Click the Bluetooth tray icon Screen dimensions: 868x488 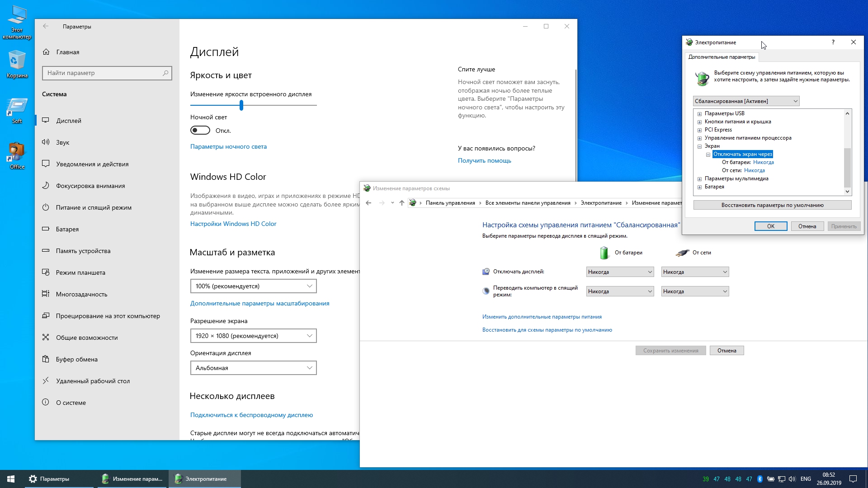point(760,479)
